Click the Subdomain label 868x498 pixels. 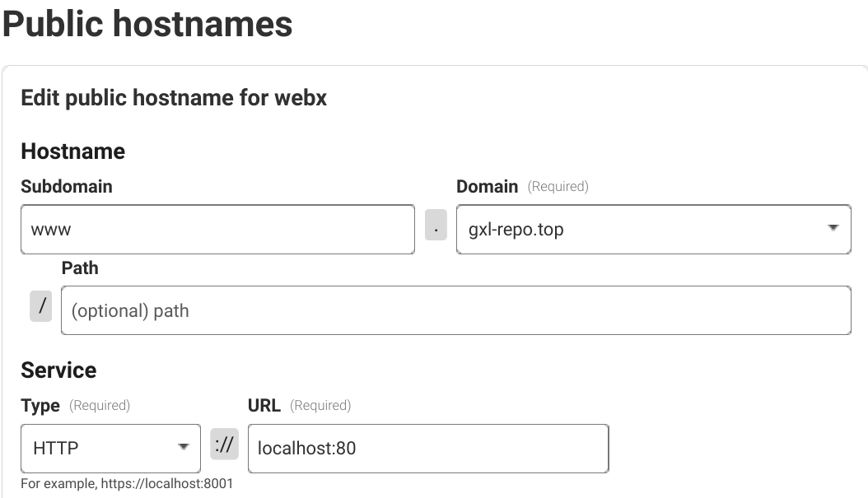(67, 187)
